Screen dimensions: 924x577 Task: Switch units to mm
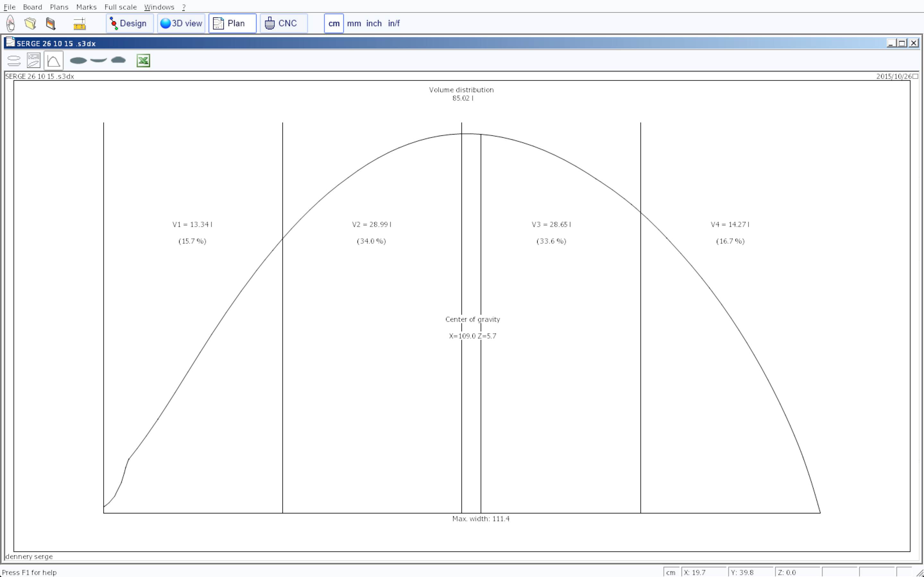(x=354, y=23)
